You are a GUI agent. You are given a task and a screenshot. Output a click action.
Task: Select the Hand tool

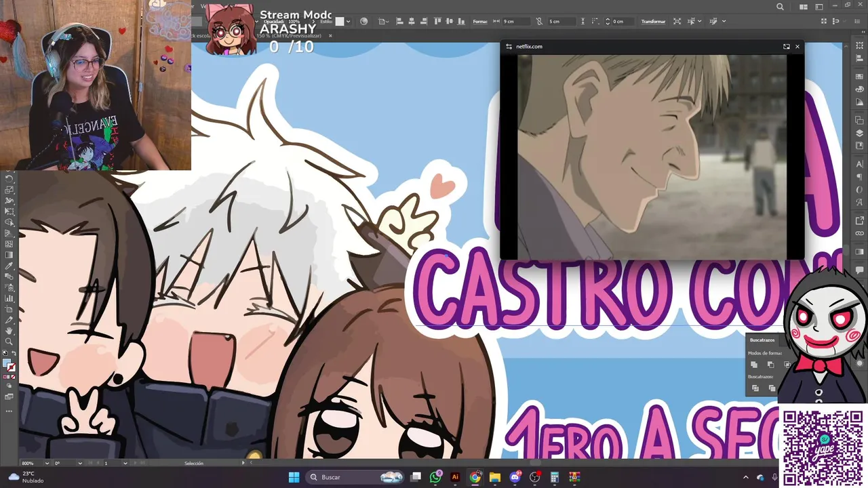pos(9,330)
